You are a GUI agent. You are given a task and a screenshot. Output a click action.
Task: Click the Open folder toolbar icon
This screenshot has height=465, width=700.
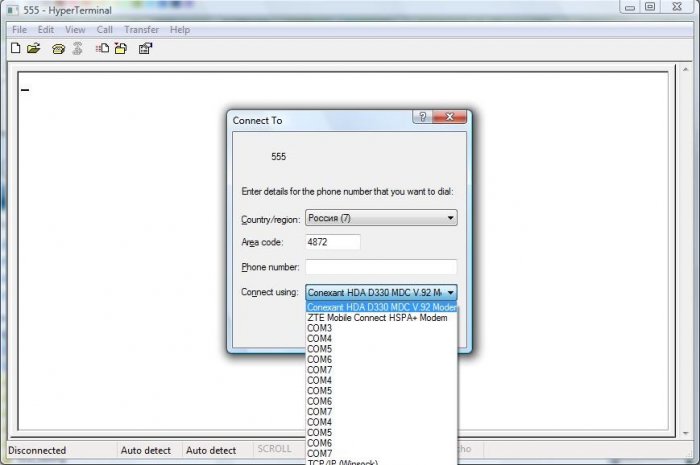point(33,48)
